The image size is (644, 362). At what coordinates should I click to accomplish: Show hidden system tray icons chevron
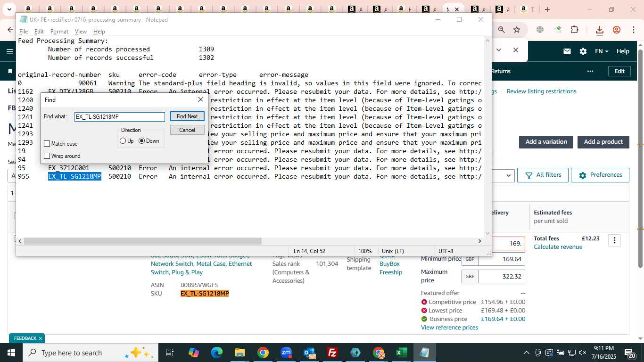[527, 353]
